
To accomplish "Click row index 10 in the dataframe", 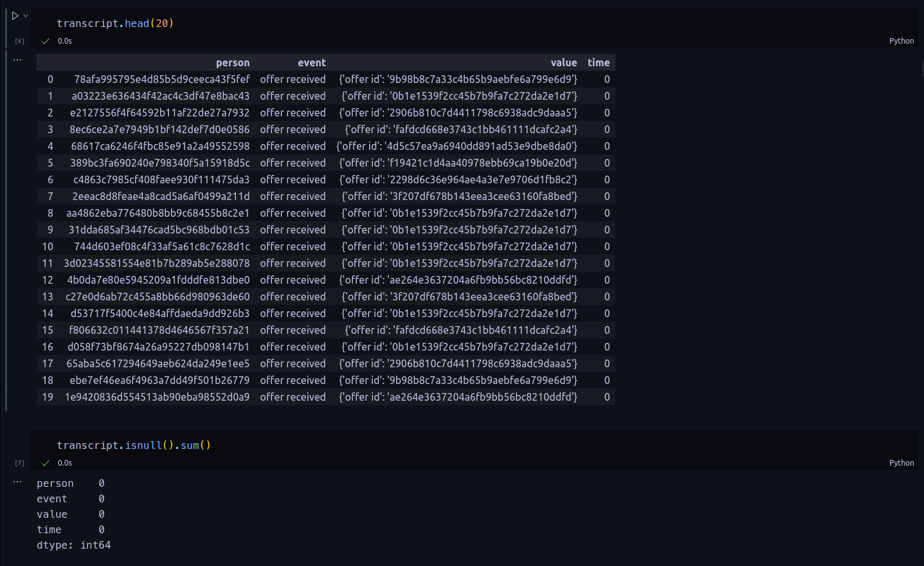I will (x=48, y=246).
